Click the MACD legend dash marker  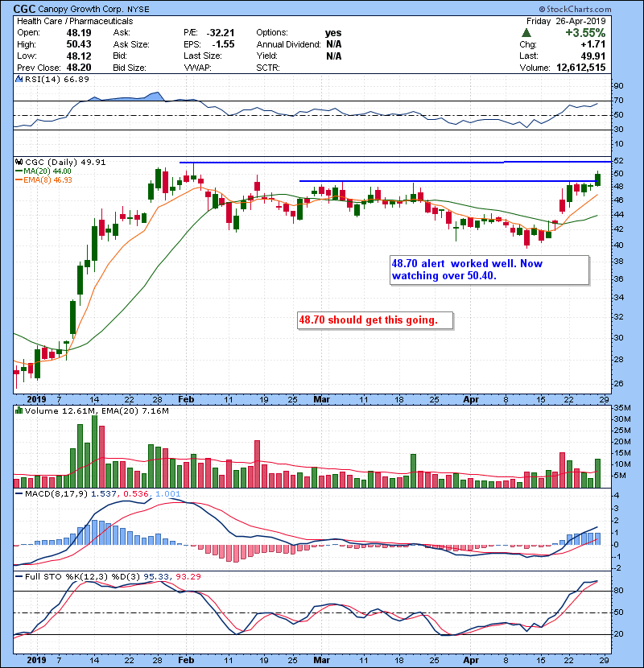point(19,494)
